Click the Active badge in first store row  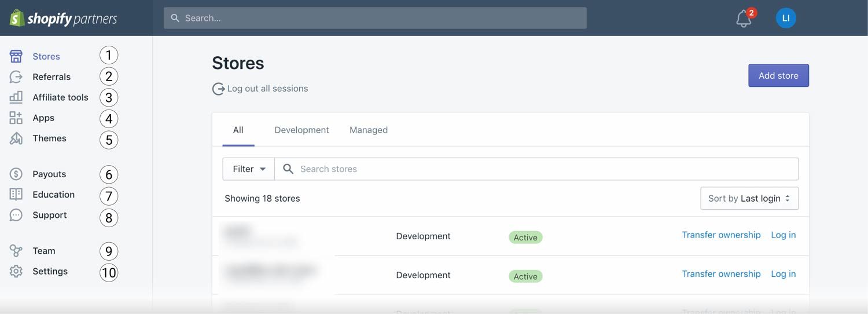(525, 238)
